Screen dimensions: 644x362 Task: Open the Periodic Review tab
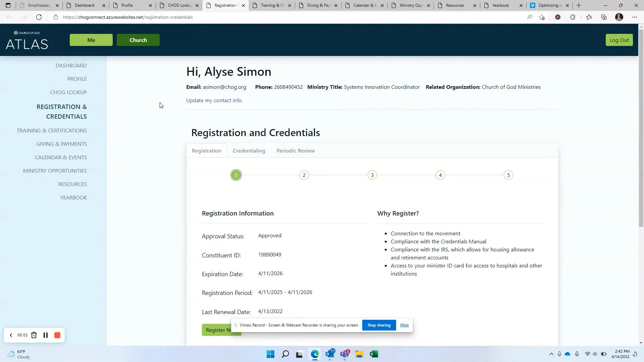[x=296, y=150]
